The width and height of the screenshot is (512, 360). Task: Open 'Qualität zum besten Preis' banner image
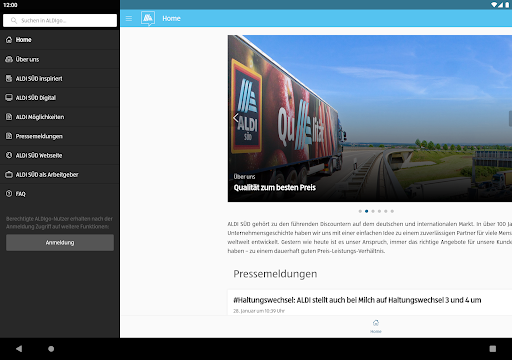pyautogui.click(x=370, y=118)
